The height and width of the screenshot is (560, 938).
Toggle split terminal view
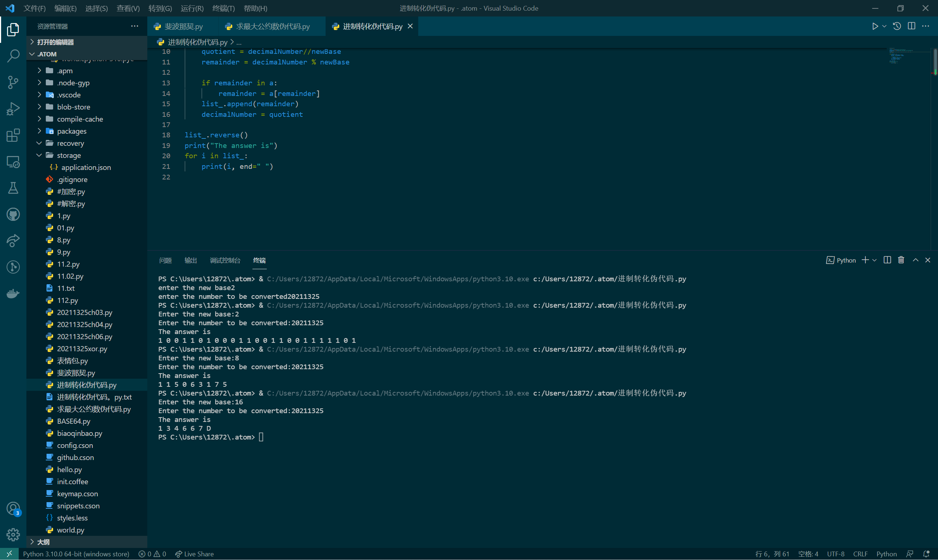pyautogui.click(x=887, y=260)
